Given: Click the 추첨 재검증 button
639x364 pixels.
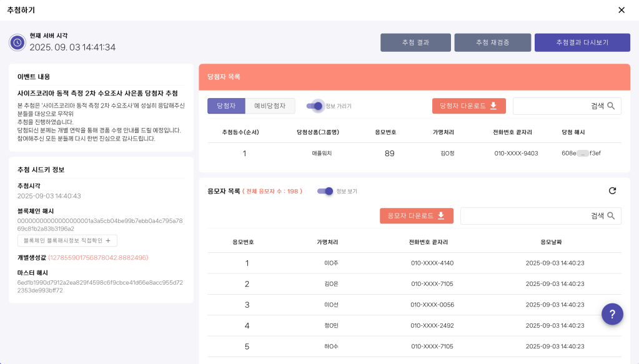Looking at the screenshot, I should click(492, 42).
